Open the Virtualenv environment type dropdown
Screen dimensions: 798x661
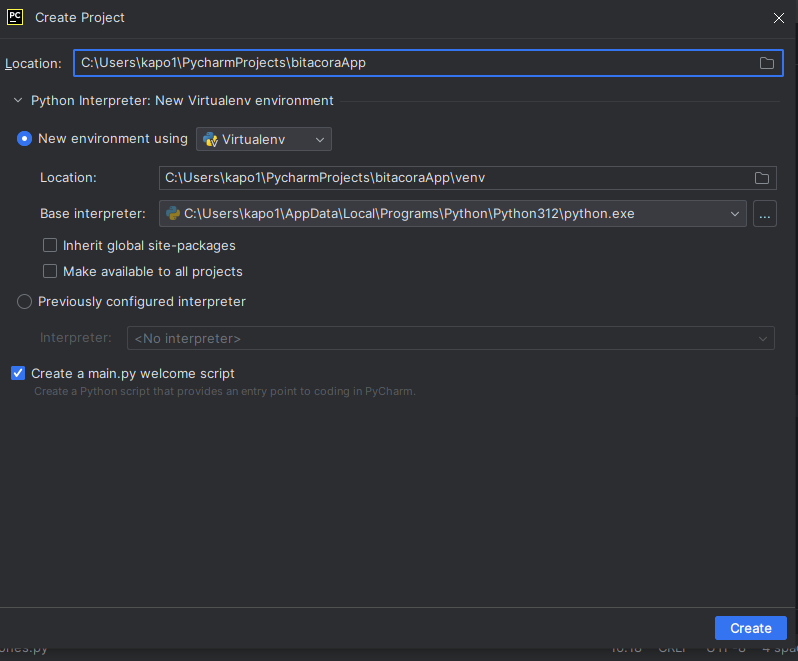click(x=264, y=139)
